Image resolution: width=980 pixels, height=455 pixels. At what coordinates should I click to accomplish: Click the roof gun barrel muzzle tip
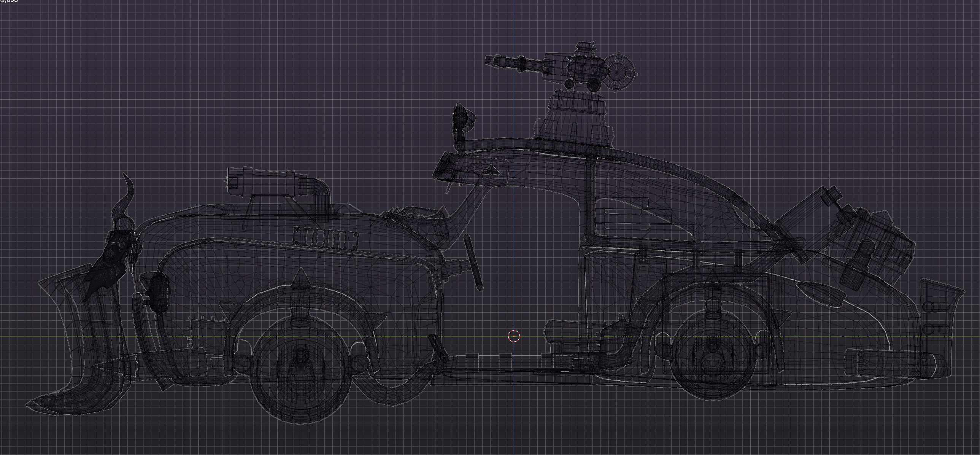488,60
